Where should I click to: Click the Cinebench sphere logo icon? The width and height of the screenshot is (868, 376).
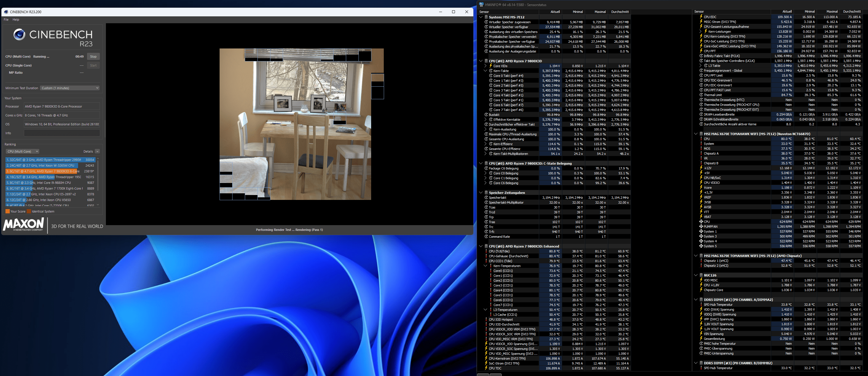tap(19, 34)
